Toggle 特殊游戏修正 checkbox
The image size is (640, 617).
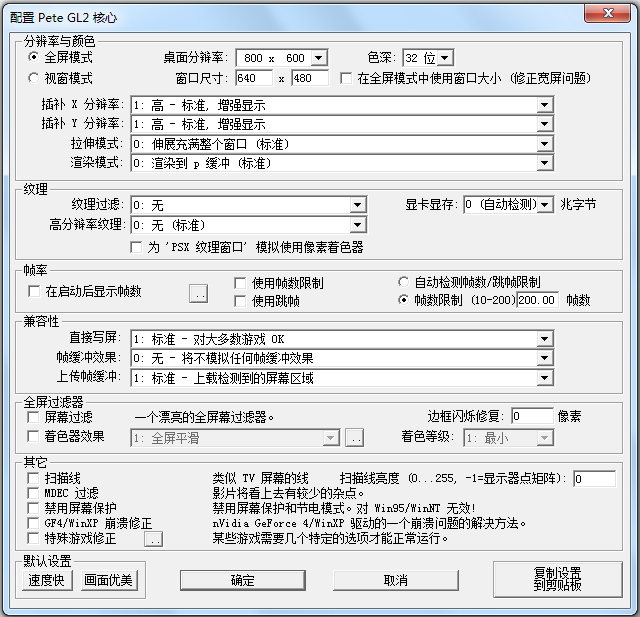(33, 538)
